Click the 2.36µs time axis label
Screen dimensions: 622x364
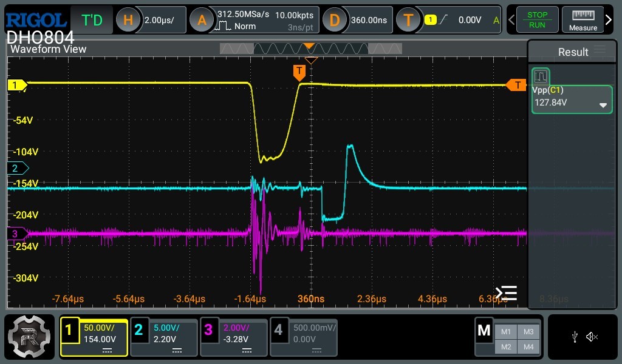(372, 299)
